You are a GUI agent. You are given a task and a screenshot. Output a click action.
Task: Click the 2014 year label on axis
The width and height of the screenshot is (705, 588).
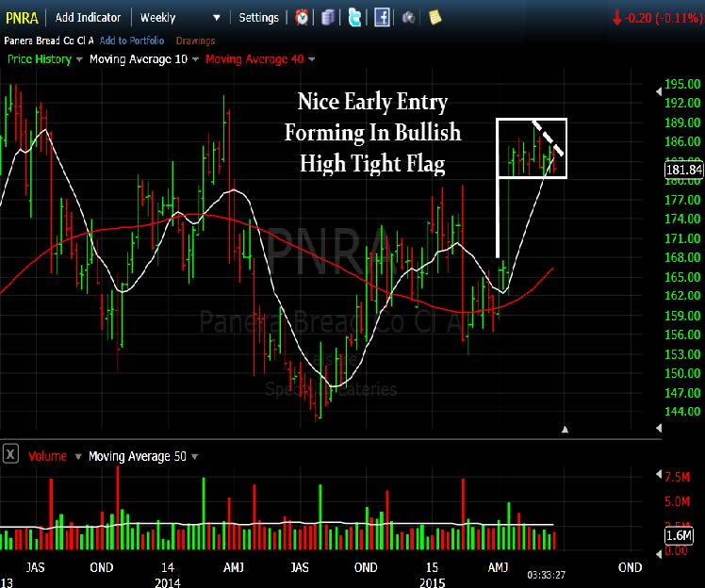[x=168, y=582]
